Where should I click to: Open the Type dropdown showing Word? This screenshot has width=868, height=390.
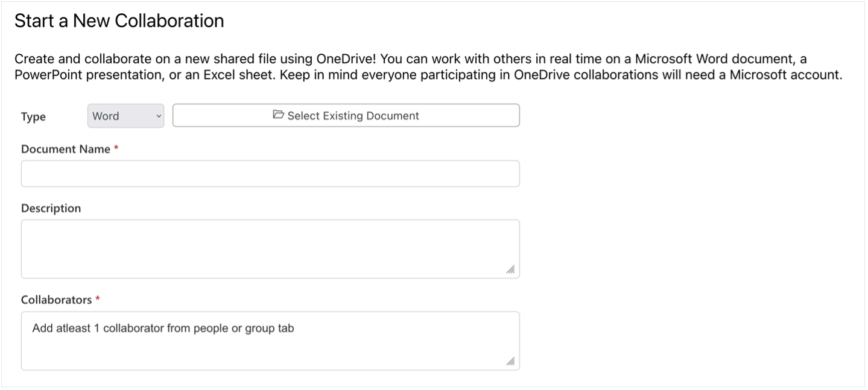click(125, 116)
